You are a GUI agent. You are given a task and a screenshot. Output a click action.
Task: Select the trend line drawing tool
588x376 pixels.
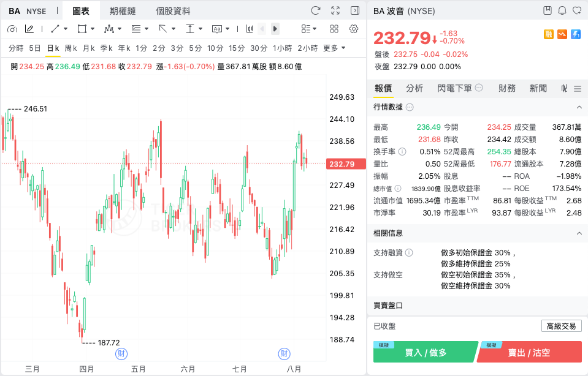pos(55,29)
